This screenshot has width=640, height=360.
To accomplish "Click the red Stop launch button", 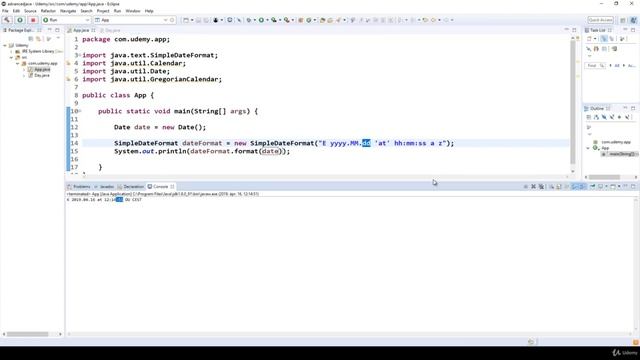I will tap(33, 20).
